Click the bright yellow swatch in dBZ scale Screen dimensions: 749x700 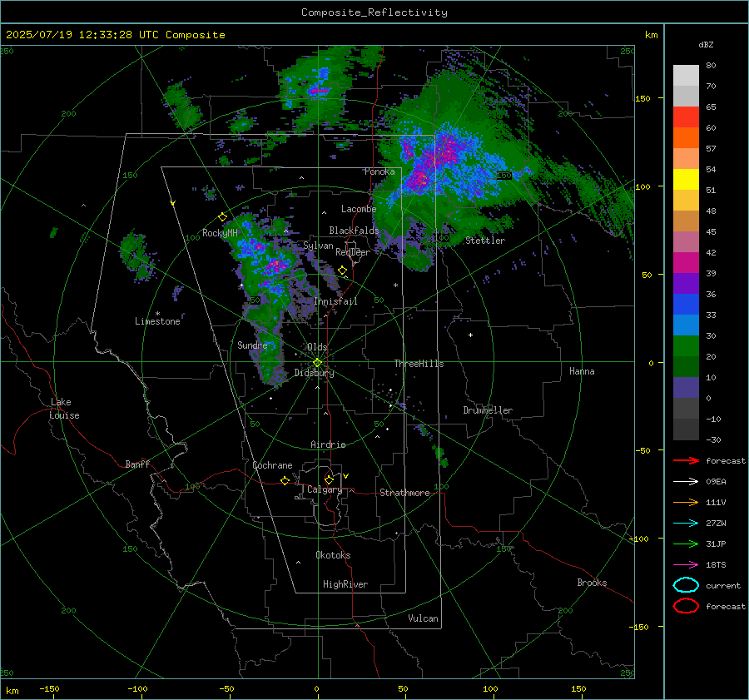pos(686,180)
